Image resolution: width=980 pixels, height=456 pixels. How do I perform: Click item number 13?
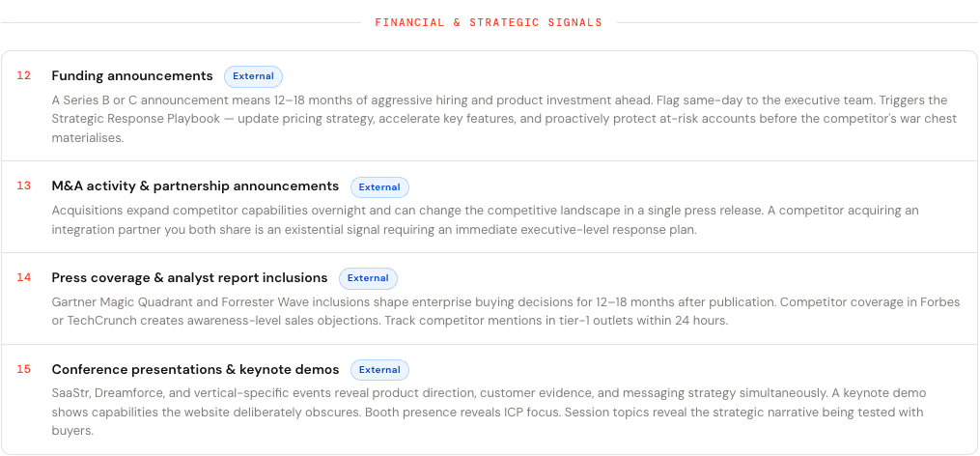coord(24,185)
